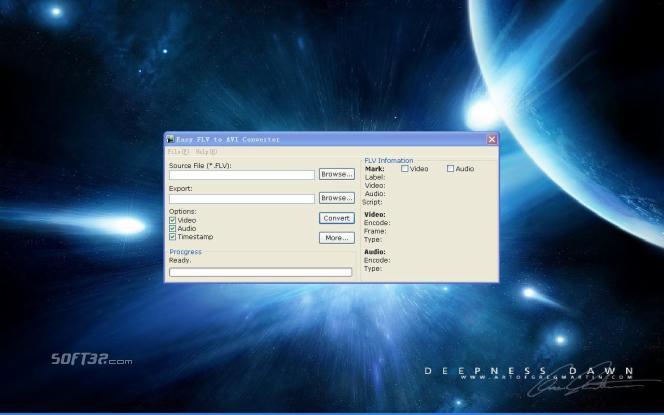Click the Source File input field
This screenshot has height=415, width=664.
point(242,175)
